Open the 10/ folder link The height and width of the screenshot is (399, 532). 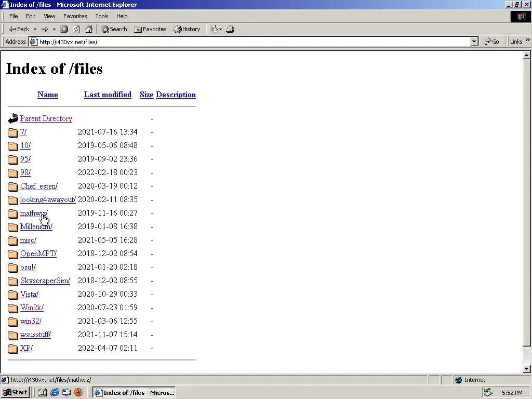coord(25,145)
